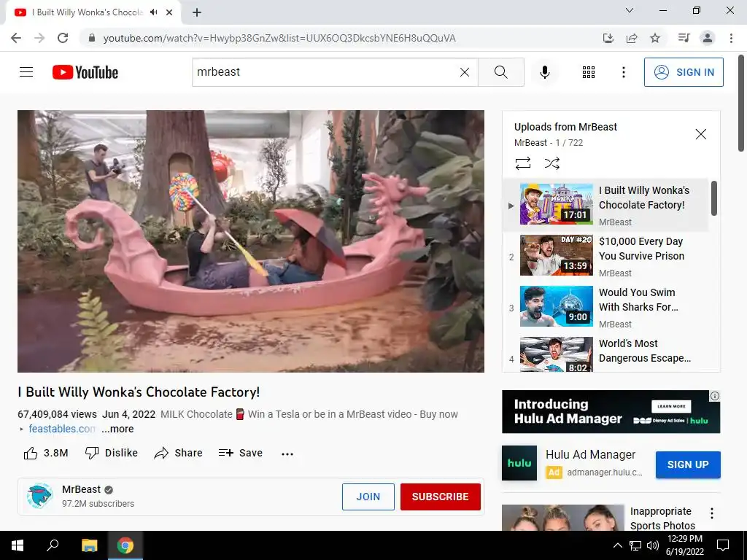
Task: Click the main page scrollbar
Action: pyautogui.click(x=741, y=104)
